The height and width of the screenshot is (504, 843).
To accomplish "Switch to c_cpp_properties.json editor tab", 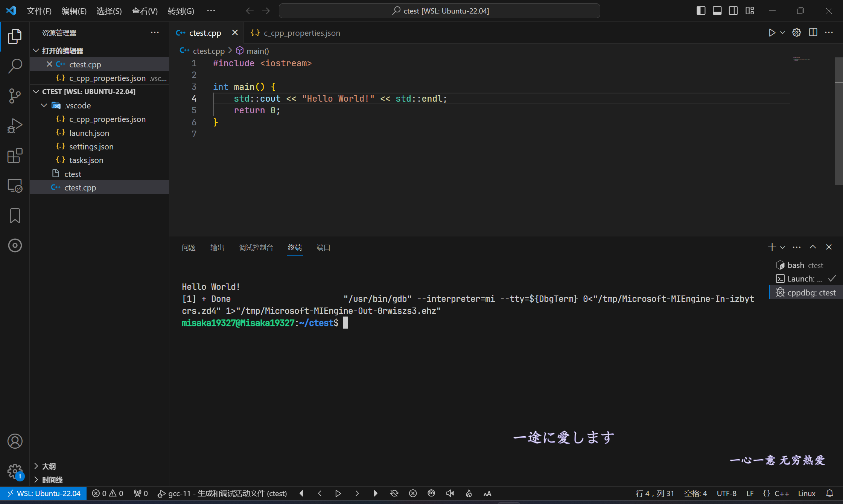I will 301,33.
